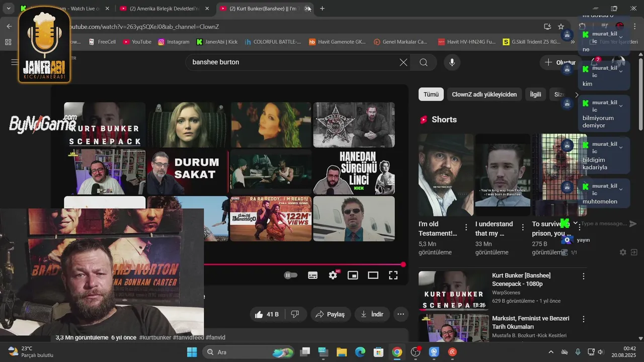Switch to the Watch Live Kick tab
This screenshot has height=362, width=644.
click(x=64, y=9)
